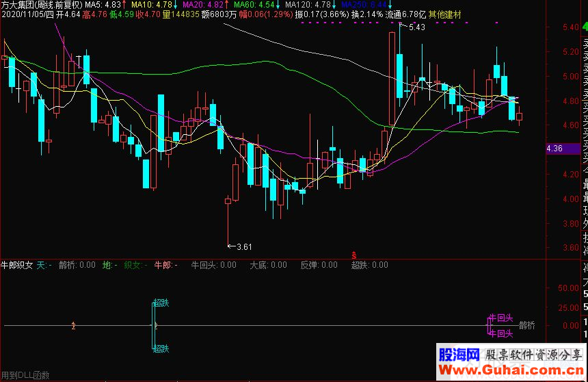Click the float shares 流通6.78亿
This screenshot has height=382, width=588.
405,14
